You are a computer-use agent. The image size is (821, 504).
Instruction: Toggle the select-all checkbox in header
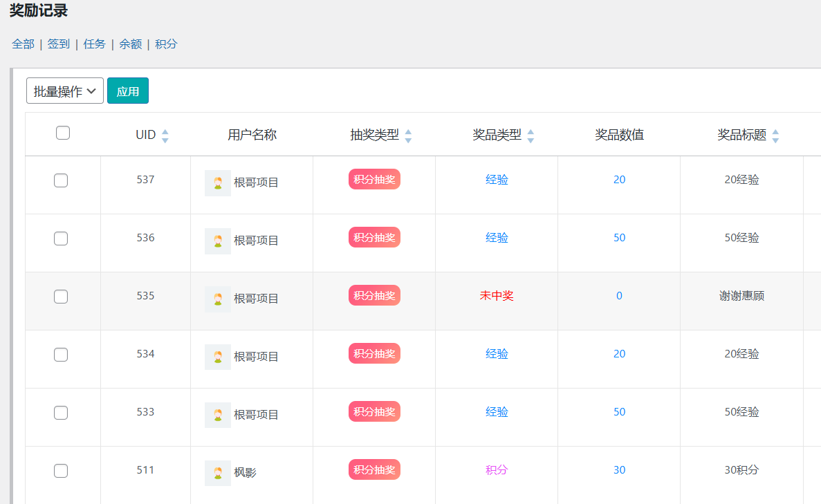(63, 133)
